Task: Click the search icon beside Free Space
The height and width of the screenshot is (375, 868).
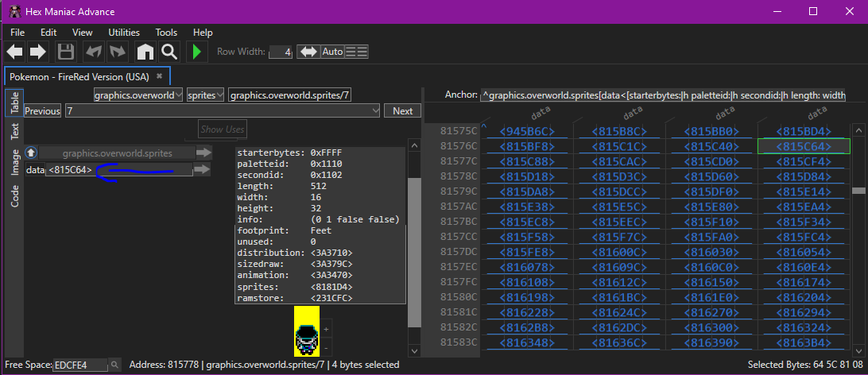Action: click(x=115, y=365)
